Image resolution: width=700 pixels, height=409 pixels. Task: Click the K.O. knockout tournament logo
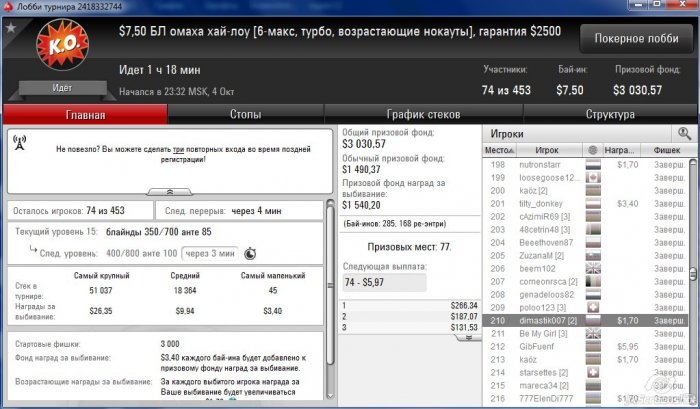tap(62, 45)
